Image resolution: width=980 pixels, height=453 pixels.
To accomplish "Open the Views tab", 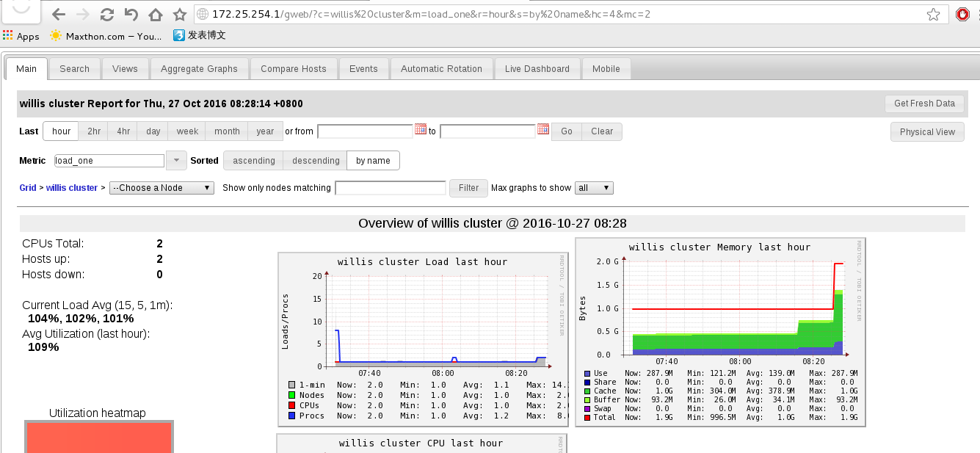I will point(125,69).
